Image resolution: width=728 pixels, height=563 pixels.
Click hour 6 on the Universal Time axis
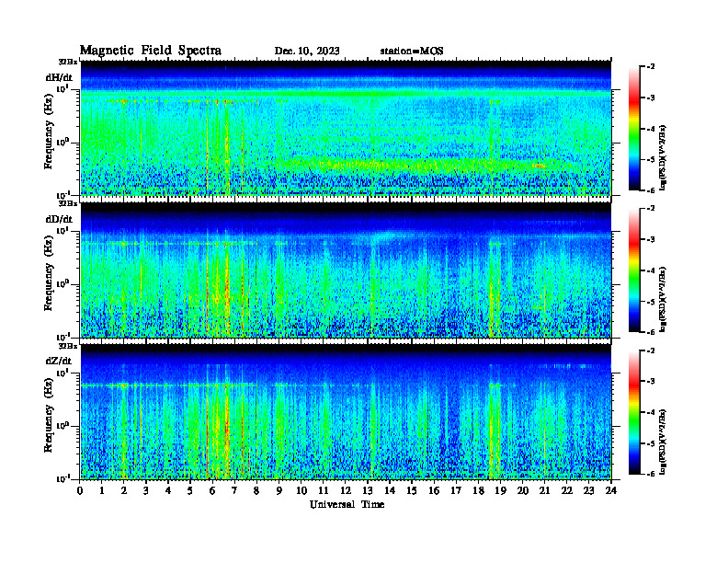212,491
